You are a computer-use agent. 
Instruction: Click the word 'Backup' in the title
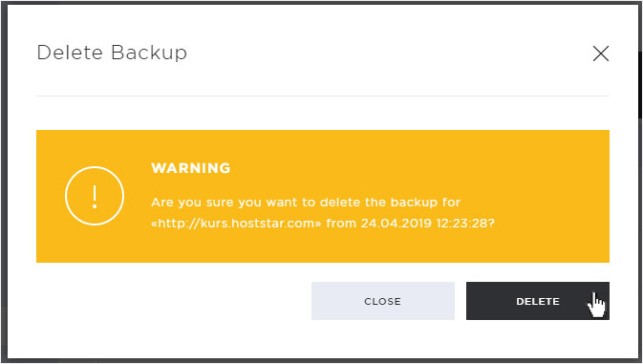coord(149,53)
